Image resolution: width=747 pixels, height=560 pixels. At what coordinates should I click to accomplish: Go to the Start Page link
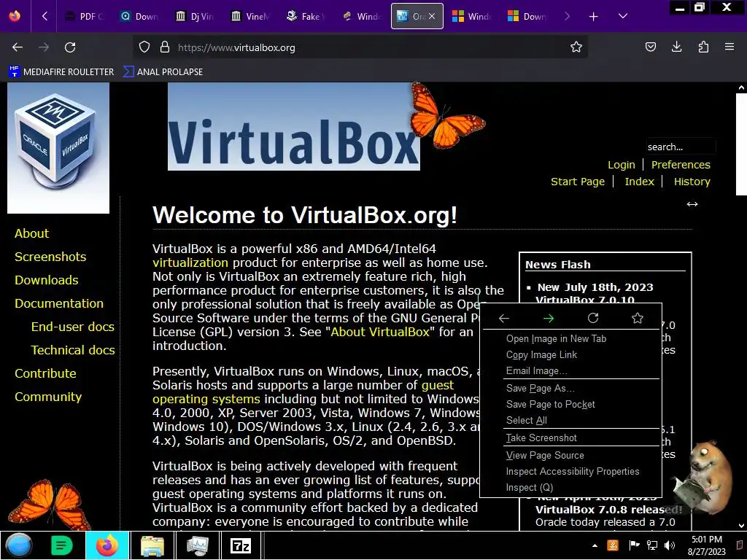[x=578, y=182]
